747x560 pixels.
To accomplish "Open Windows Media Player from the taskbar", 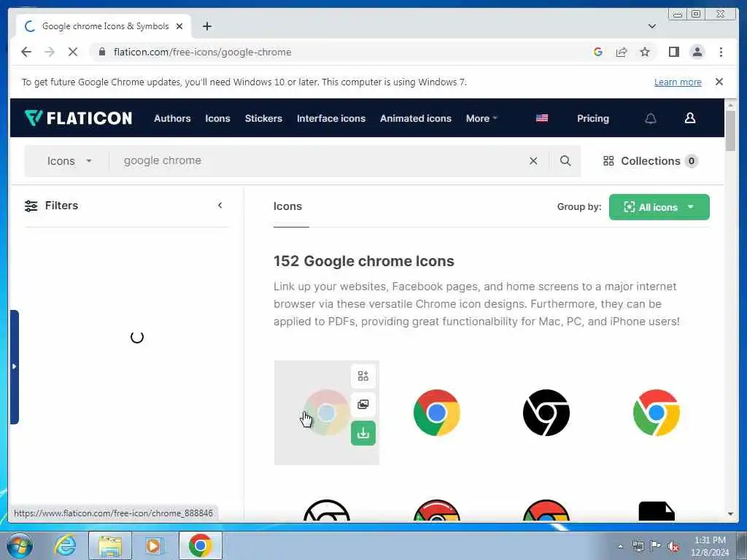I will 153,545.
